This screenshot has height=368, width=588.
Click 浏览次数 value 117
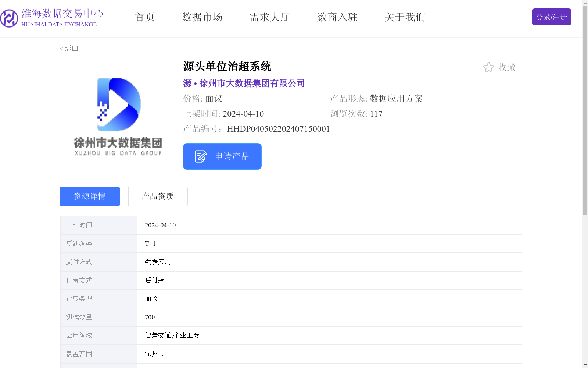click(x=376, y=114)
